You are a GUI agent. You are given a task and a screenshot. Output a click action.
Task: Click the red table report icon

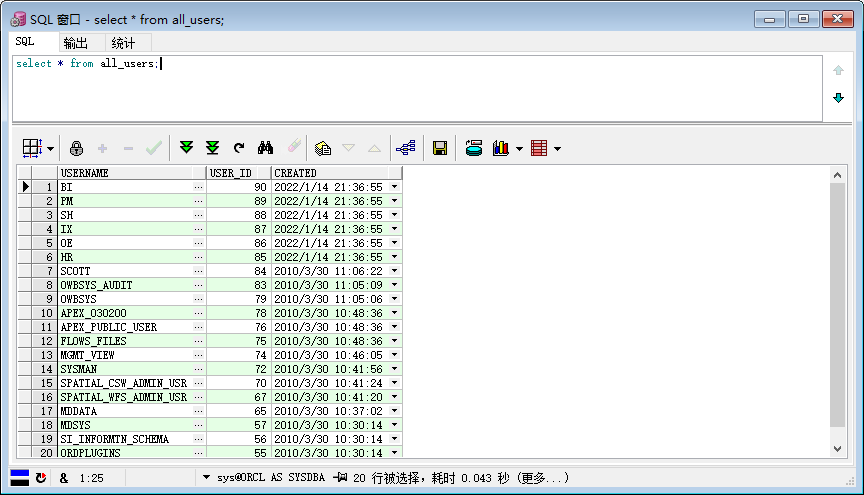tap(539, 148)
